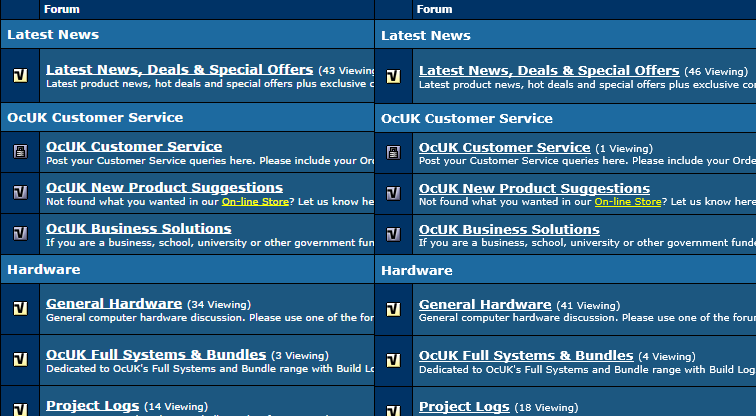This screenshot has height=416, width=756.
Task: Click Forum column header in left pane
Action: [x=62, y=9]
